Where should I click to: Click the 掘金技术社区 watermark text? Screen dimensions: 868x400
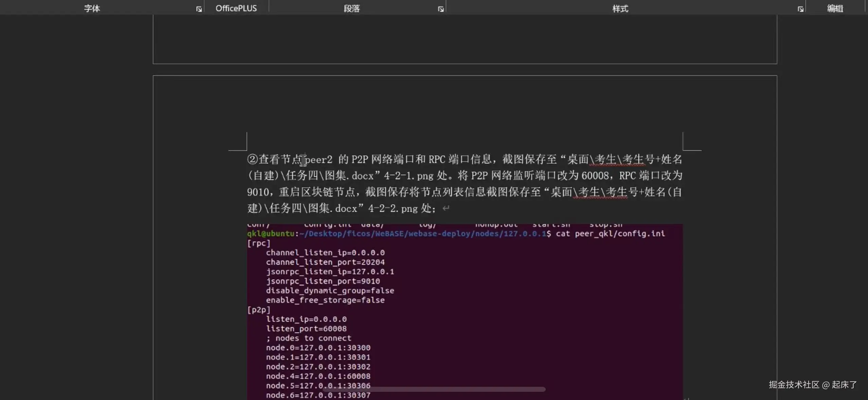point(794,385)
